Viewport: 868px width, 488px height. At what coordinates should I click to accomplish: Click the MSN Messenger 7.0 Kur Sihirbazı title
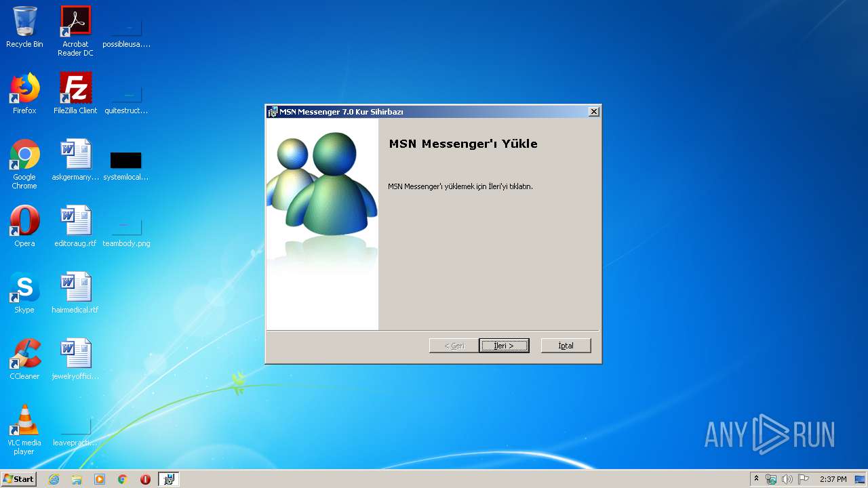coord(341,112)
